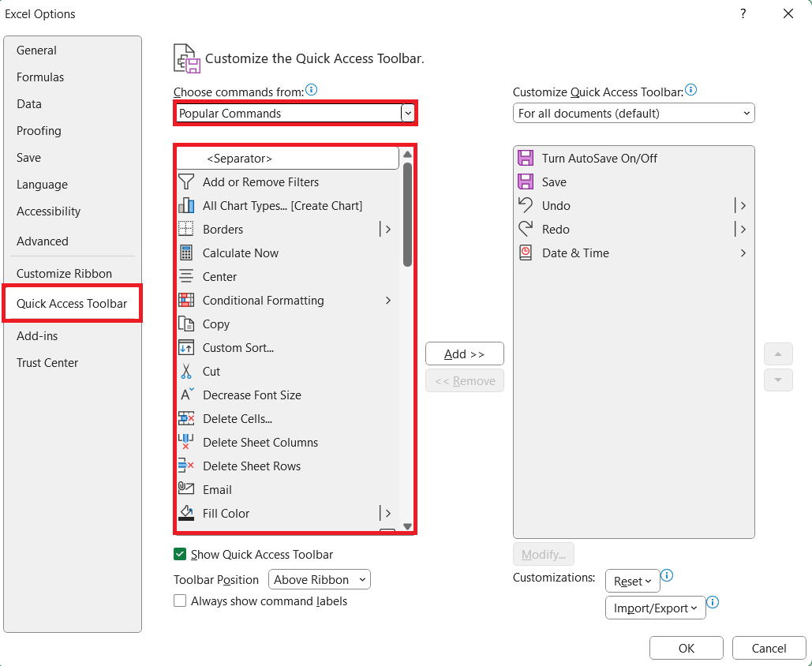This screenshot has height=666, width=812.
Task: Click the Help question mark icon
Action: (x=743, y=14)
